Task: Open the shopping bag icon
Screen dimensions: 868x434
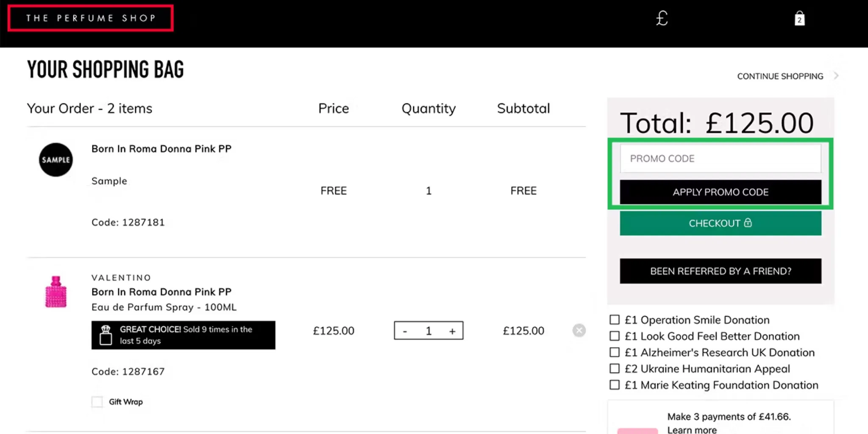Action: point(799,19)
